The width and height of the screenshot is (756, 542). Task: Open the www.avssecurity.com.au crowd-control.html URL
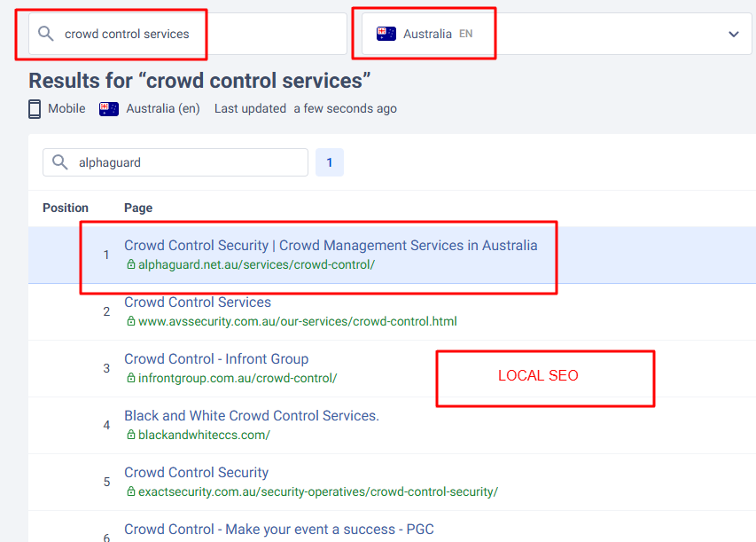tap(298, 321)
